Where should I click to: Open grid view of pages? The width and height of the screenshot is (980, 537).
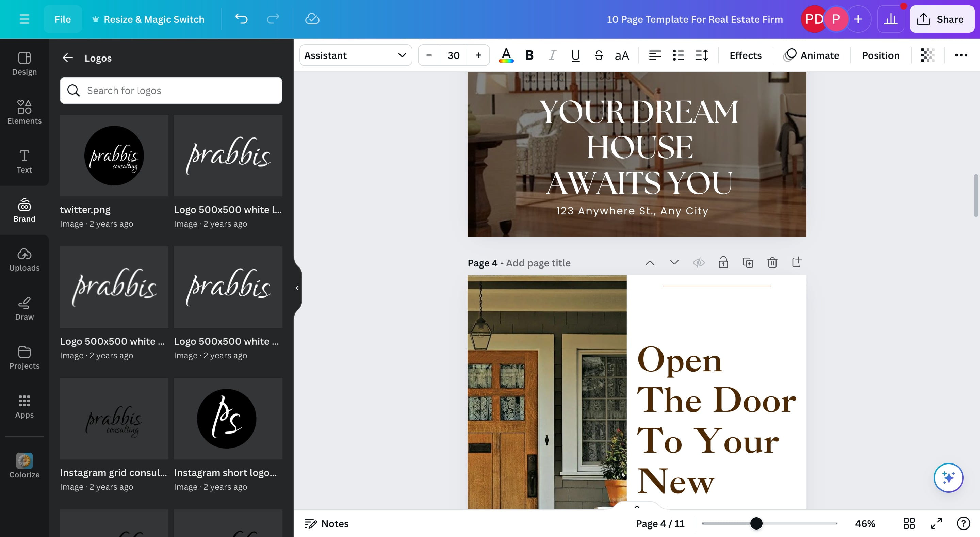tap(909, 524)
